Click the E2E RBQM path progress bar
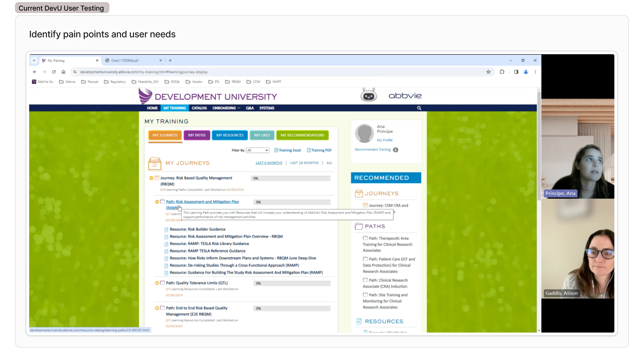 [x=292, y=309]
